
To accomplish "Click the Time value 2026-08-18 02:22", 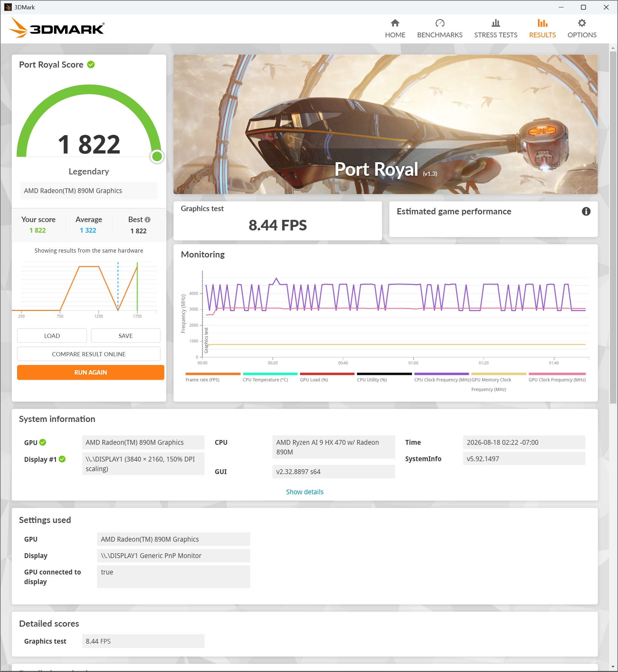I will [x=524, y=442].
